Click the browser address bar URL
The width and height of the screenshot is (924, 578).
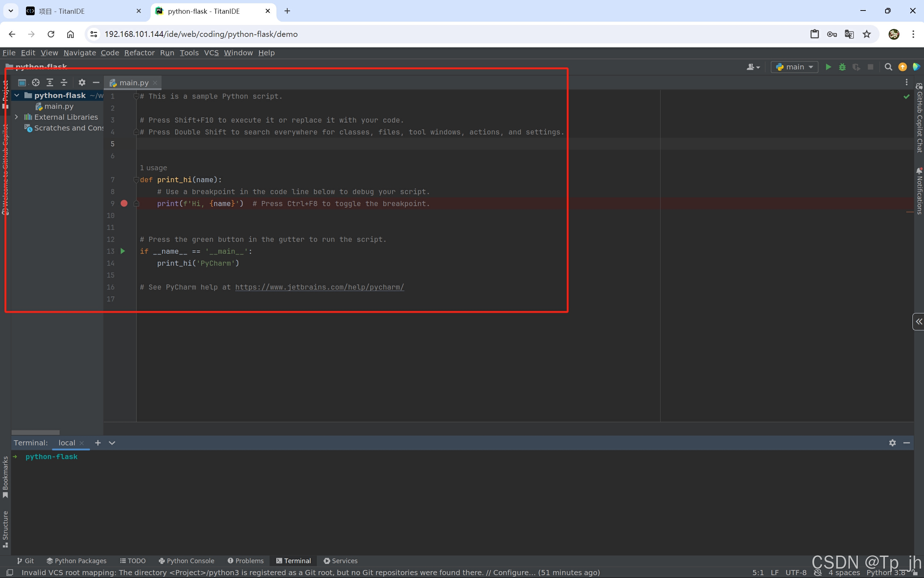click(x=201, y=34)
